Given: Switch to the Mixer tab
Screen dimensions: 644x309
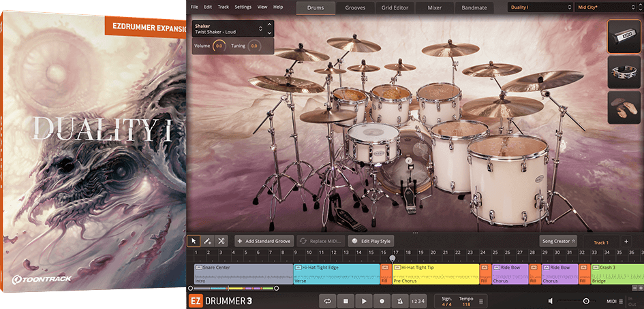Looking at the screenshot, I should (435, 7).
